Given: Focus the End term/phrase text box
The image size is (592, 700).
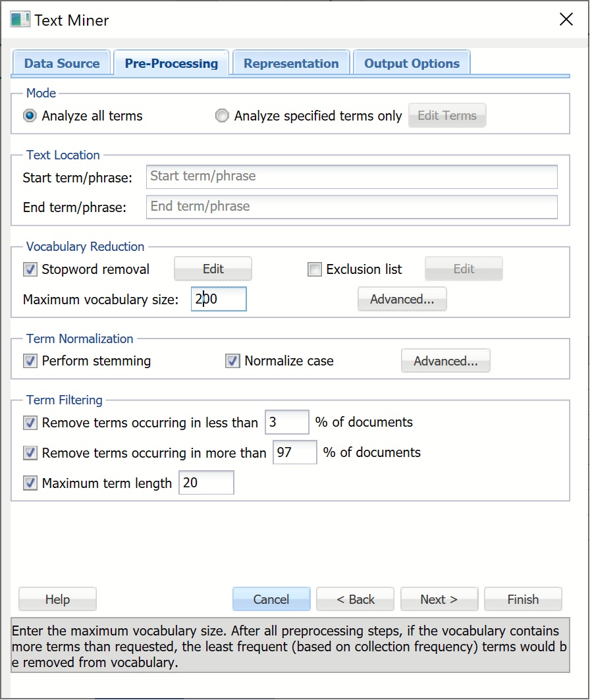Looking at the screenshot, I should 351,207.
